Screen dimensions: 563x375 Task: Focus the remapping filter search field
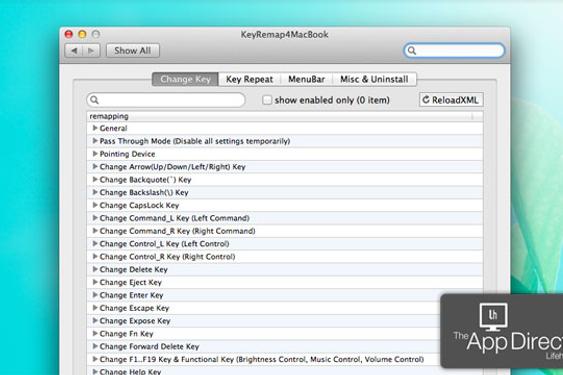(x=166, y=100)
